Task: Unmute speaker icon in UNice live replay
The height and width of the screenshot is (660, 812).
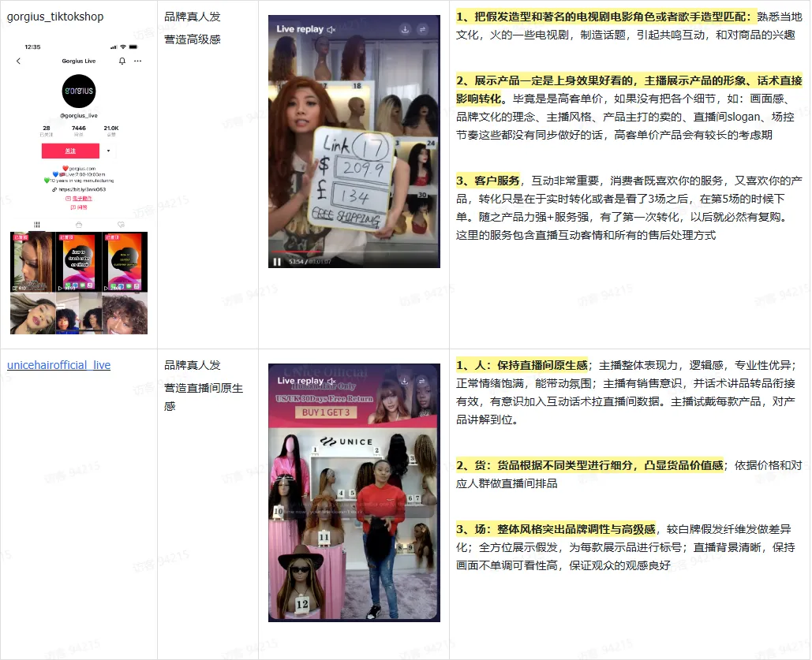Action: point(331,382)
